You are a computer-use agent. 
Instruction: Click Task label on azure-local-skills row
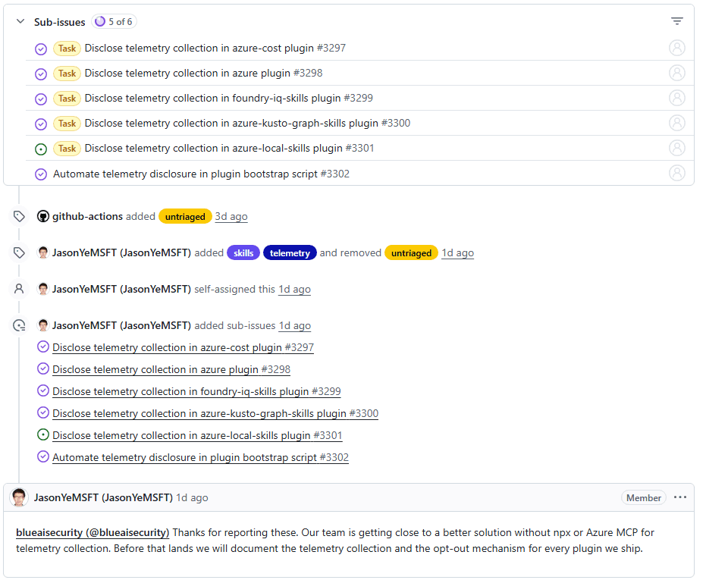point(67,149)
